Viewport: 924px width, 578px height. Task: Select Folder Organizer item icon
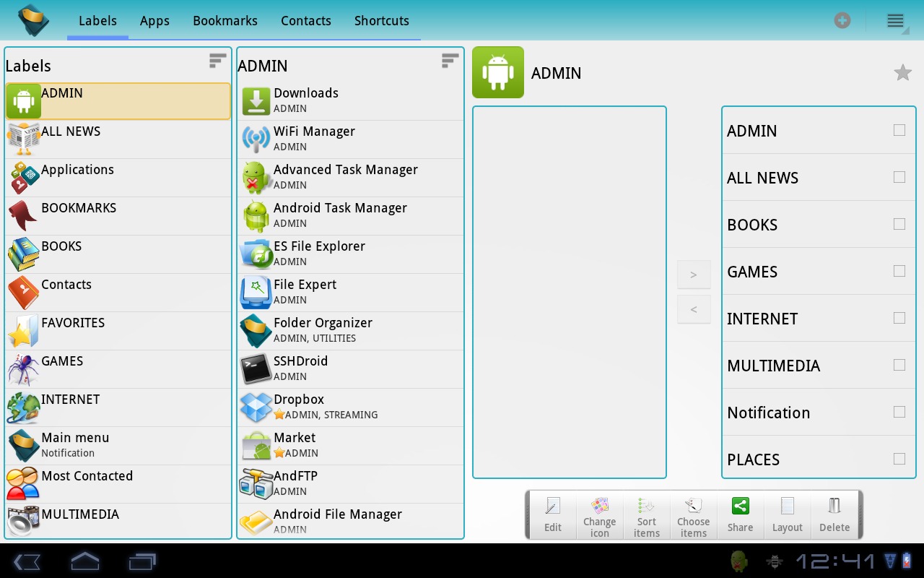click(x=256, y=331)
